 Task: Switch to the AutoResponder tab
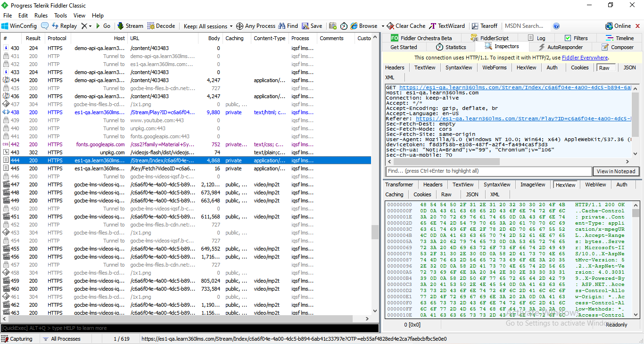561,47
